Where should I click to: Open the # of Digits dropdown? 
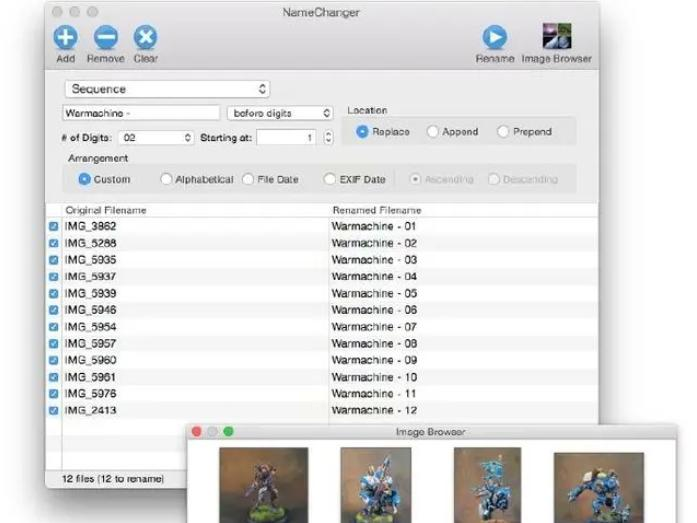pos(155,137)
